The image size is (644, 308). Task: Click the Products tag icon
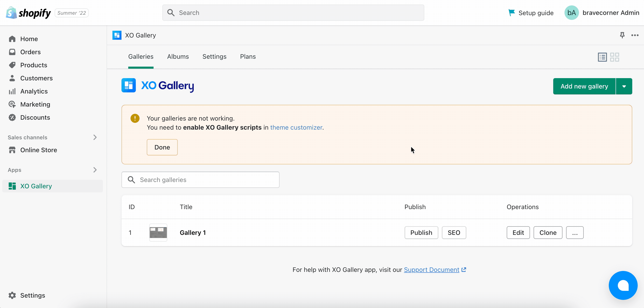[12, 65]
